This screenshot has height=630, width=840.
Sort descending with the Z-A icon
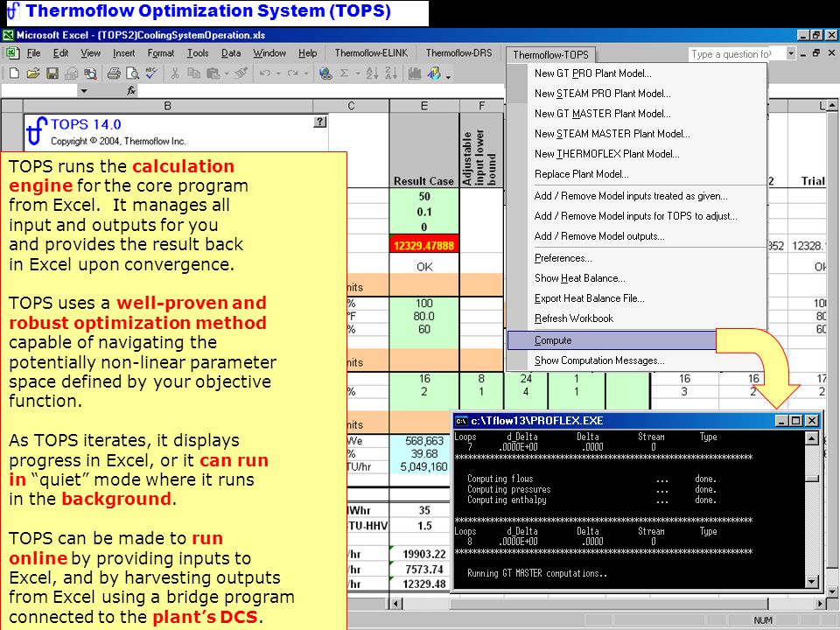[391, 73]
